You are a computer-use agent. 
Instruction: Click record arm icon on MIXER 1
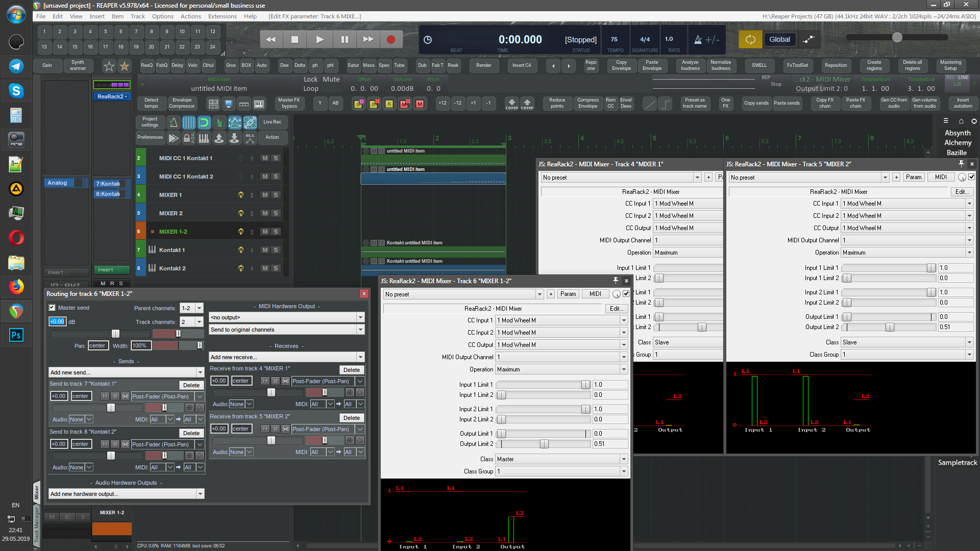[x=240, y=195]
